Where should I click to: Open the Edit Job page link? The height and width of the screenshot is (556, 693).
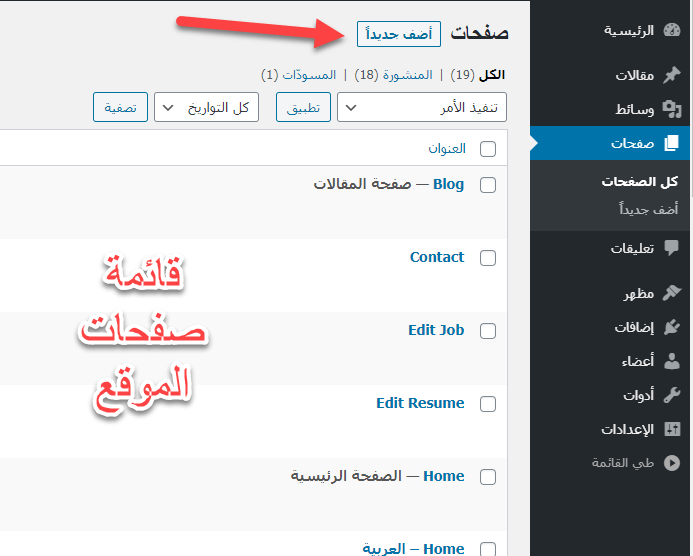[436, 330]
